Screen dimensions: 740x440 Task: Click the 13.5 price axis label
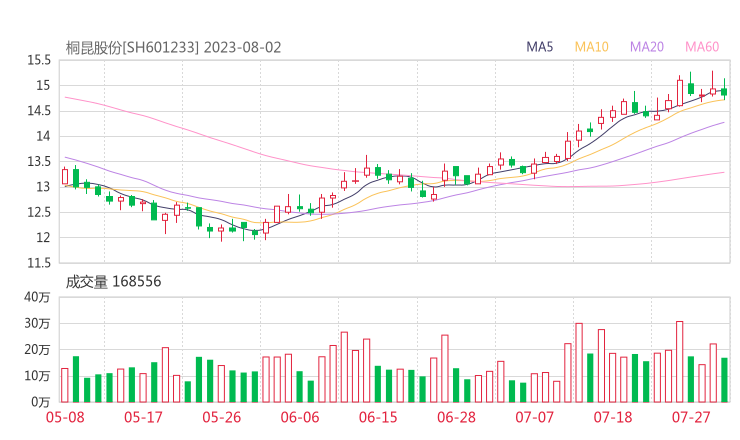39,162
